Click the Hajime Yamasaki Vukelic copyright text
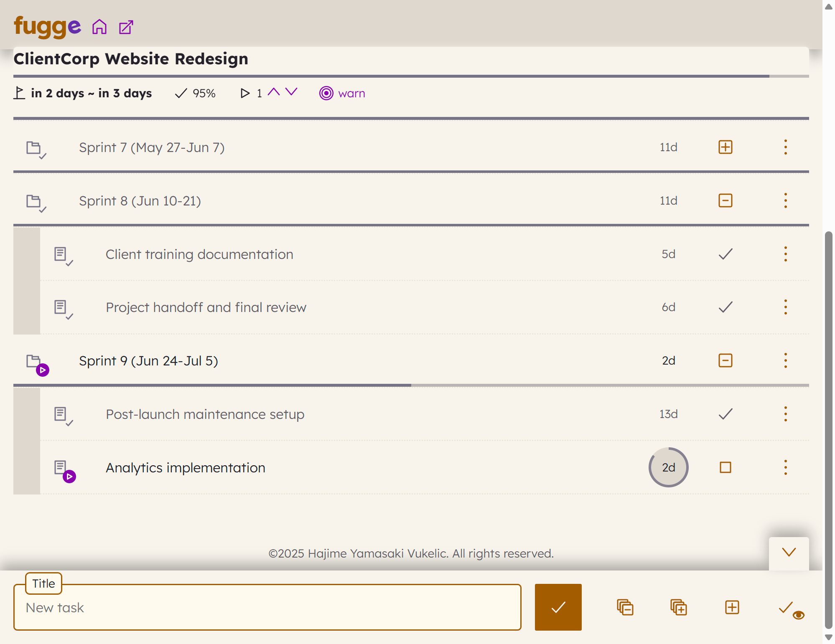Screen dimensions: 835x644 [411, 553]
